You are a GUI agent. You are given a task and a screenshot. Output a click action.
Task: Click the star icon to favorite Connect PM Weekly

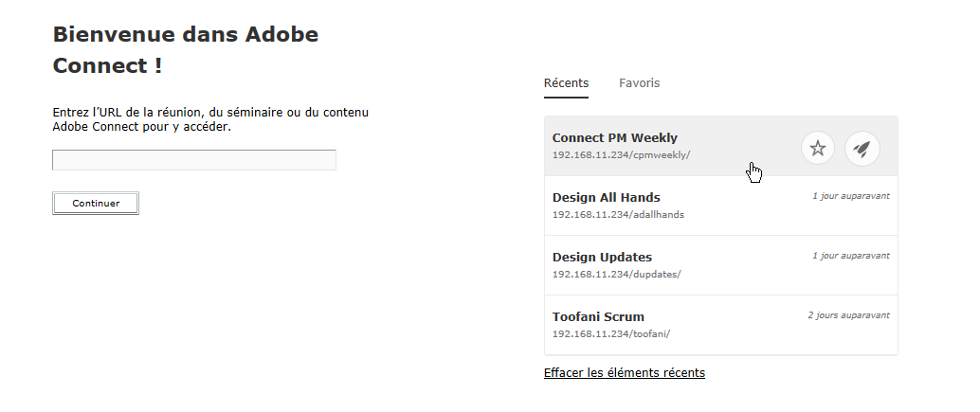pyautogui.click(x=818, y=148)
